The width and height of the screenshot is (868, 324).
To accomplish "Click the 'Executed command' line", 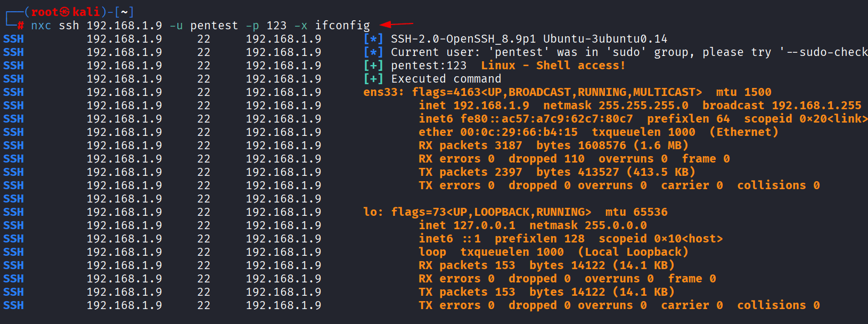I will pyautogui.click(x=446, y=79).
